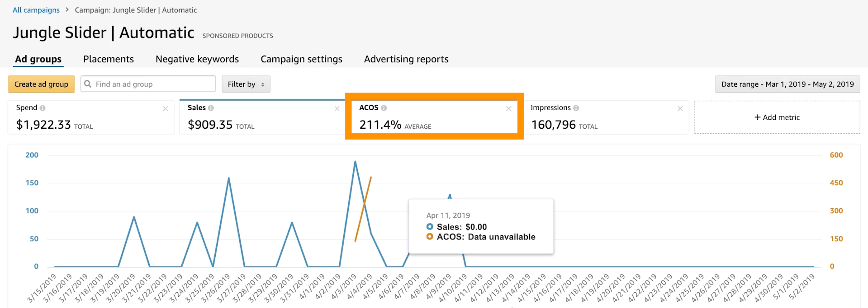
Task: Click the ACOS: Data unavailable tooltip line
Action: coord(486,237)
